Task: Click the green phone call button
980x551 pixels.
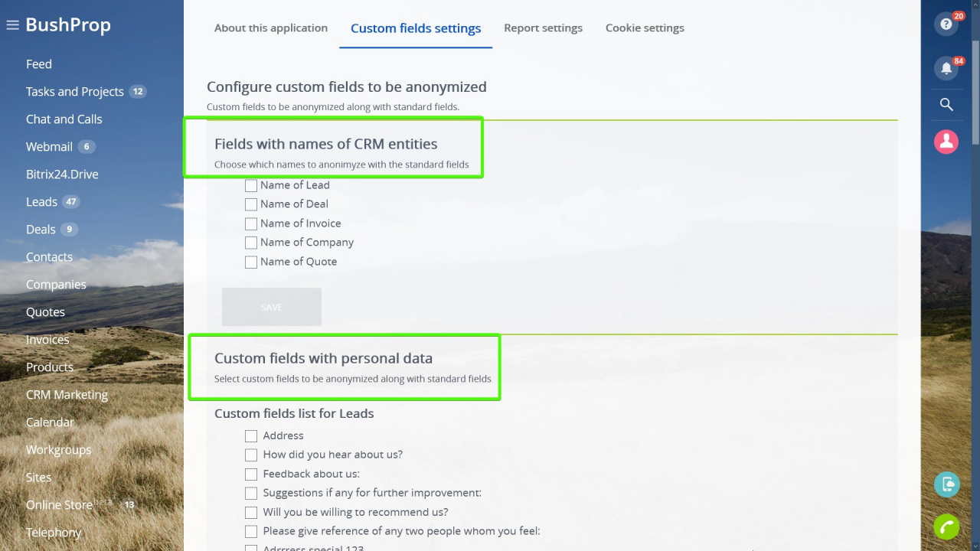Action: pos(946,527)
